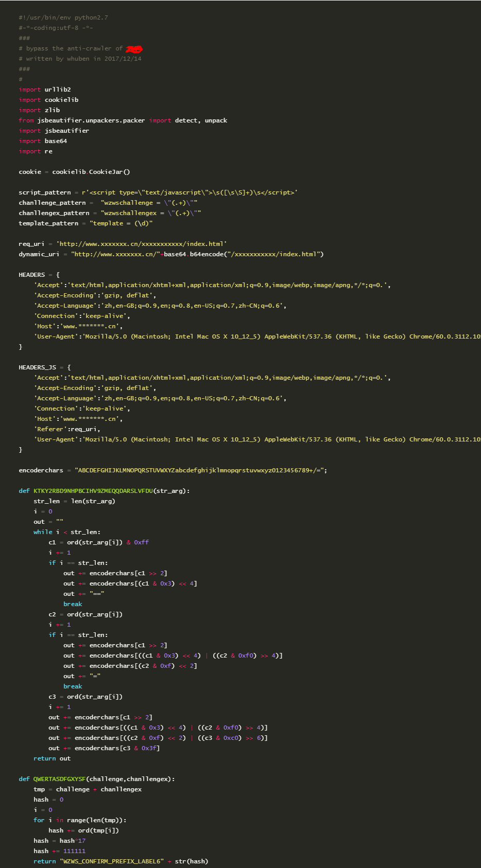Click the 'script_pattern' assignment line
This screenshot has height=868, width=481.
[x=158, y=192]
